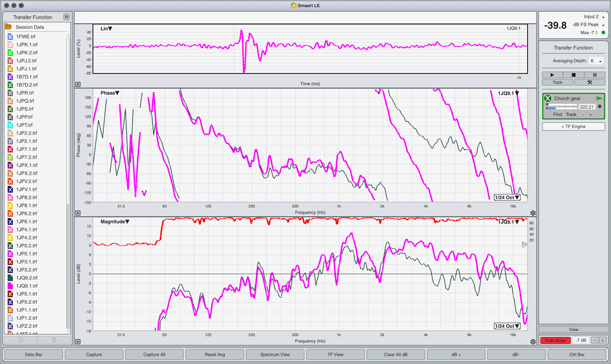This screenshot has height=364, width=611.
Task: Open the Averaging Depth dropdown
Action: pyautogui.click(x=596, y=61)
